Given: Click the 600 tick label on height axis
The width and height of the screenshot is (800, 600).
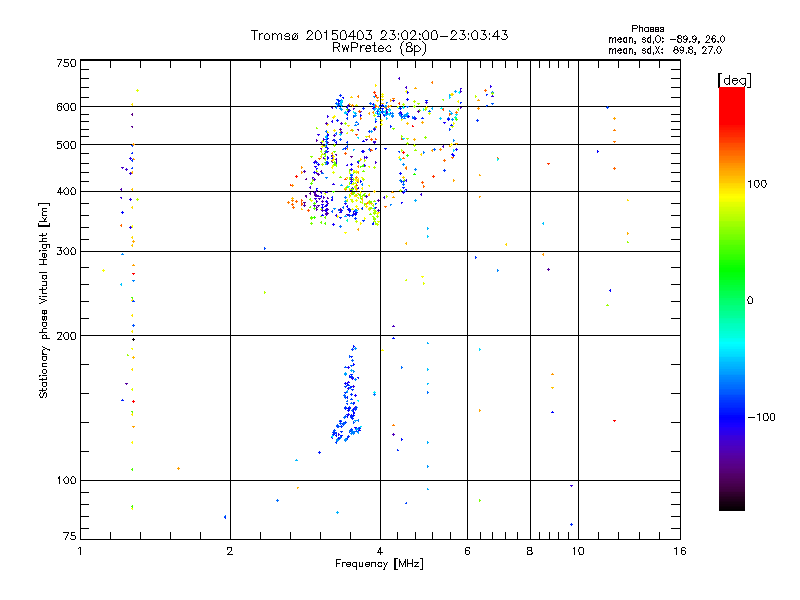Looking at the screenshot, I should (66, 107).
